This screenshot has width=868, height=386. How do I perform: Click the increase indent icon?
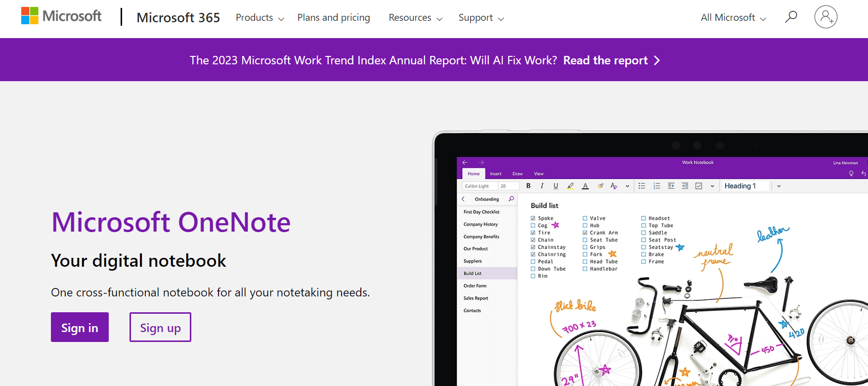(685, 186)
